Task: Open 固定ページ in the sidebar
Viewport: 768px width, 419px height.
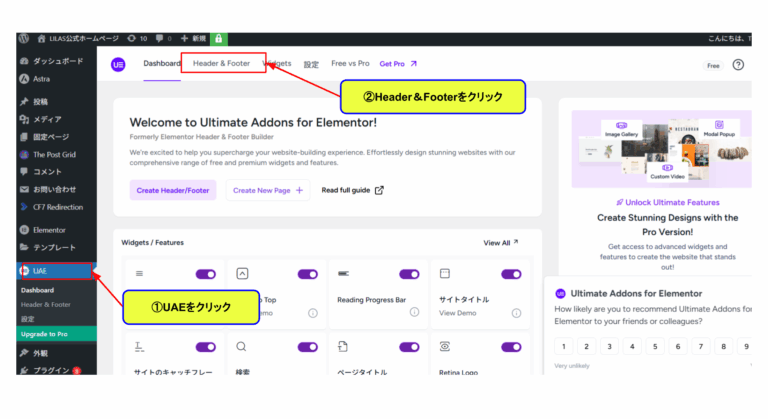Action: pos(56,137)
